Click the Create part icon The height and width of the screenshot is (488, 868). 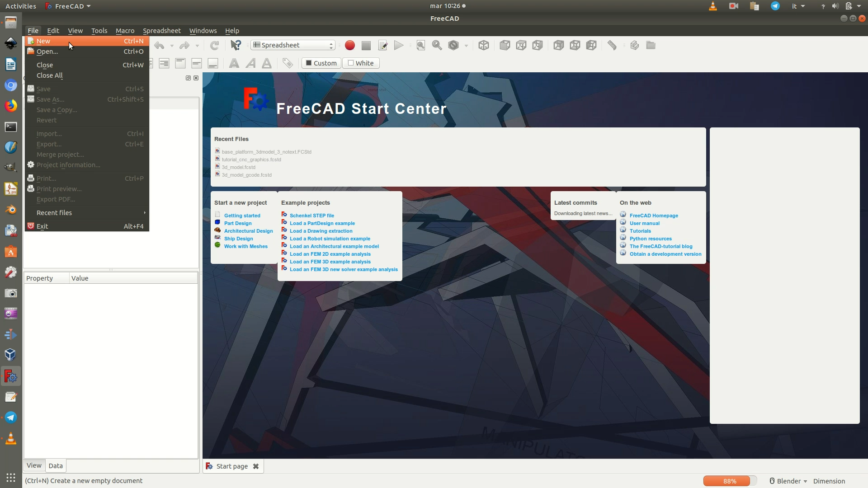[634, 45]
